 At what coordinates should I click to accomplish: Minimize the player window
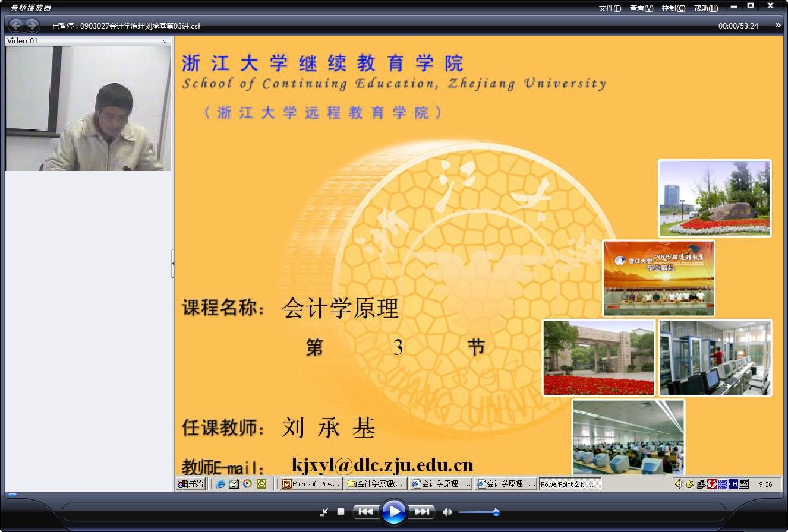click(x=735, y=6)
